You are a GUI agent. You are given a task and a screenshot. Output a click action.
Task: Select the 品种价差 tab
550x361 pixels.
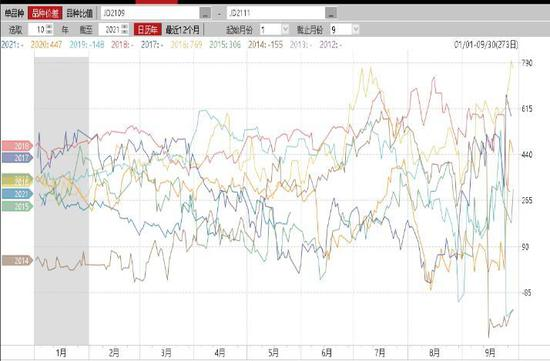[x=45, y=13]
